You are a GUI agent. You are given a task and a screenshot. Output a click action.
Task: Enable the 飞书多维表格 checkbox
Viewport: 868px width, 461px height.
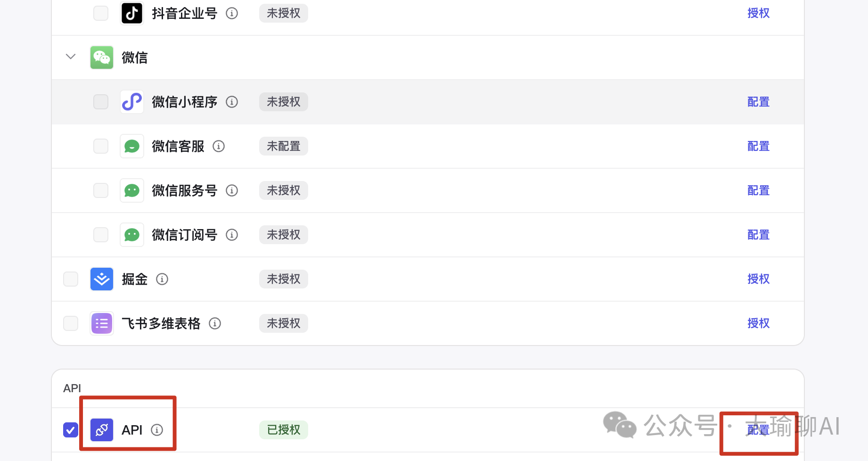click(70, 323)
